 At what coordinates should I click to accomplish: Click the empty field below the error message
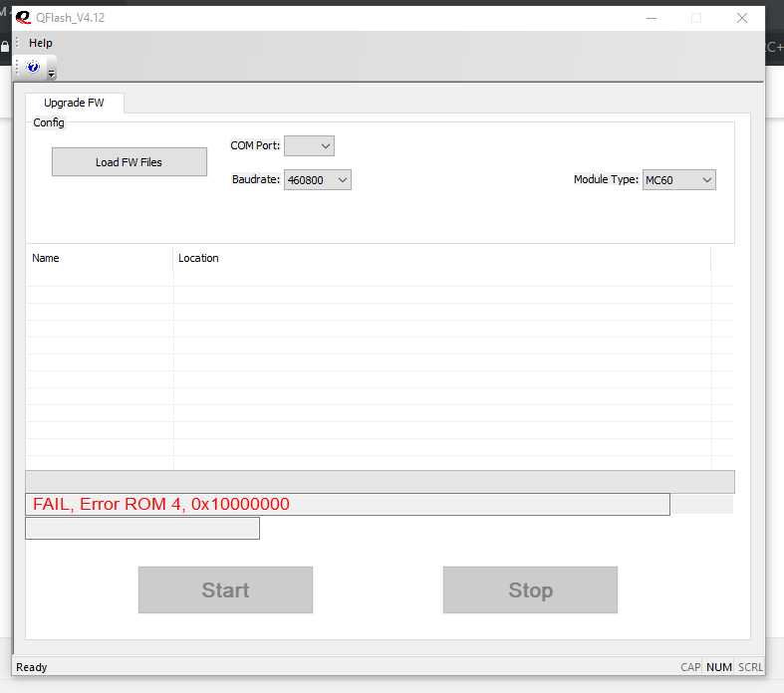pos(141,529)
